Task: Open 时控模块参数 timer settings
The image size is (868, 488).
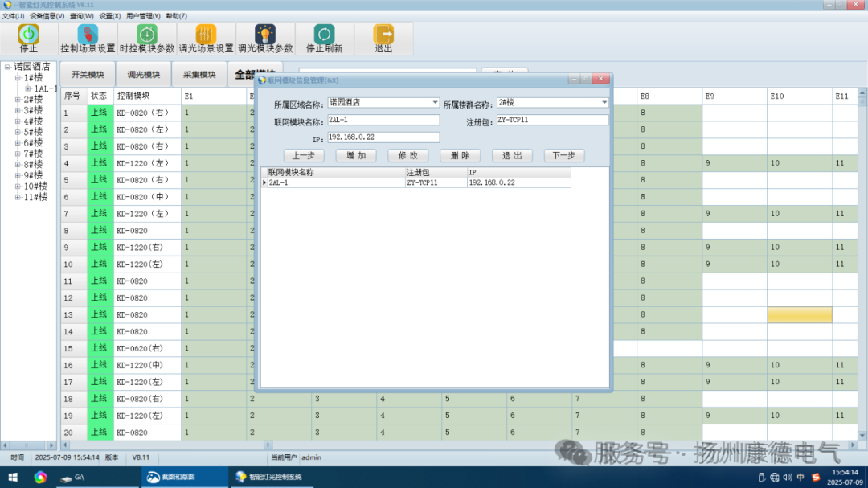Action: click(x=147, y=34)
